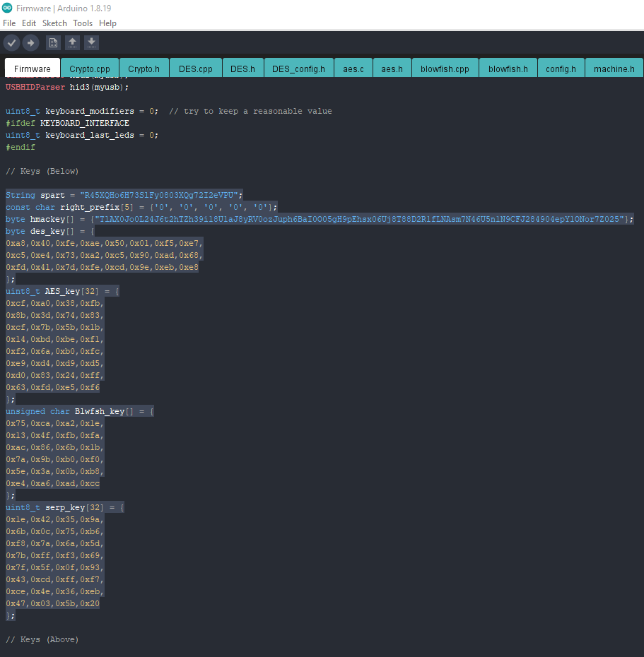Click des_key row starting with 0xa8

tap(105, 244)
